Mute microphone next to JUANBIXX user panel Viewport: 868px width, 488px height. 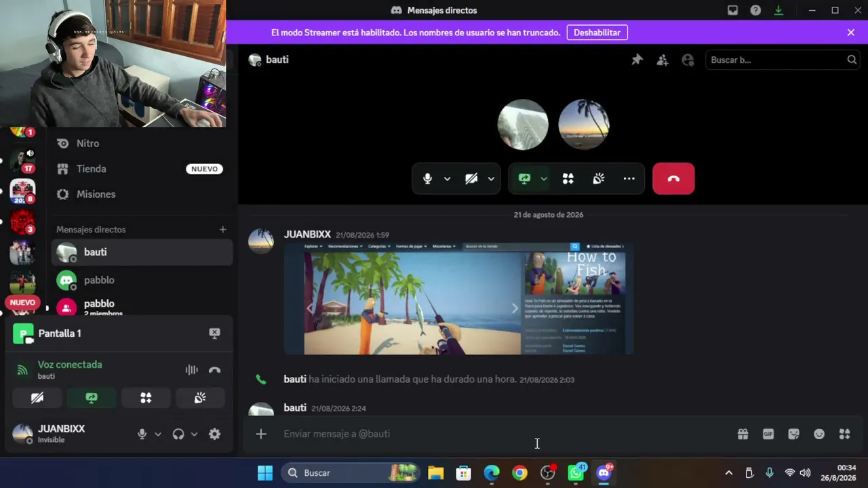(x=142, y=434)
